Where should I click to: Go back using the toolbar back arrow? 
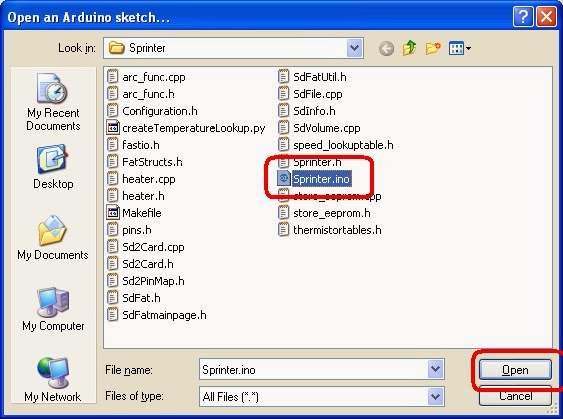386,48
